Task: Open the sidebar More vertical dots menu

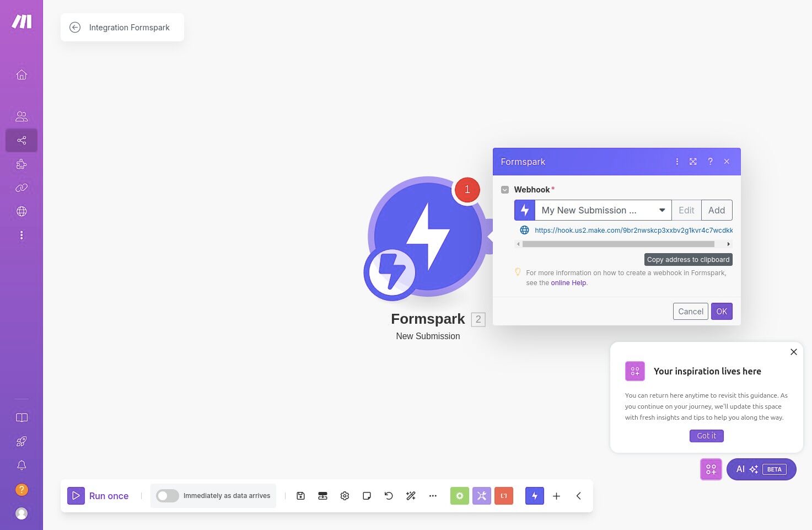Action: (x=21, y=235)
